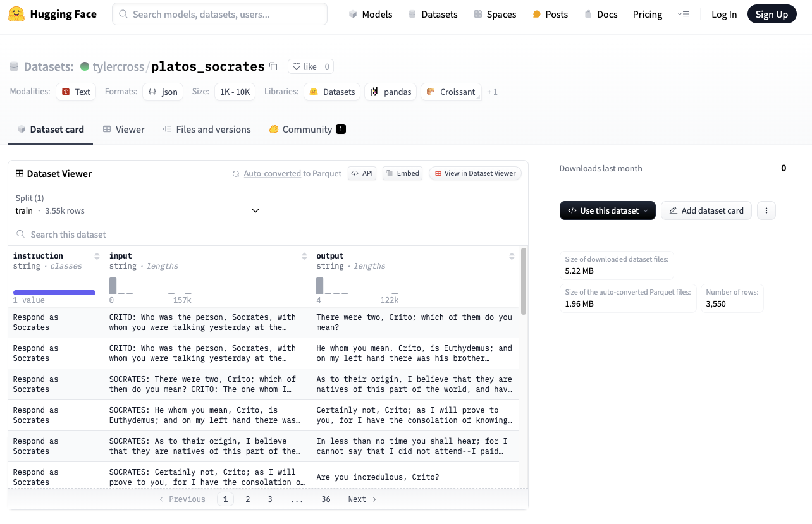Click input cell 'SOCRATES: There were two, Crito'
The image size is (812, 524).
click(207, 384)
